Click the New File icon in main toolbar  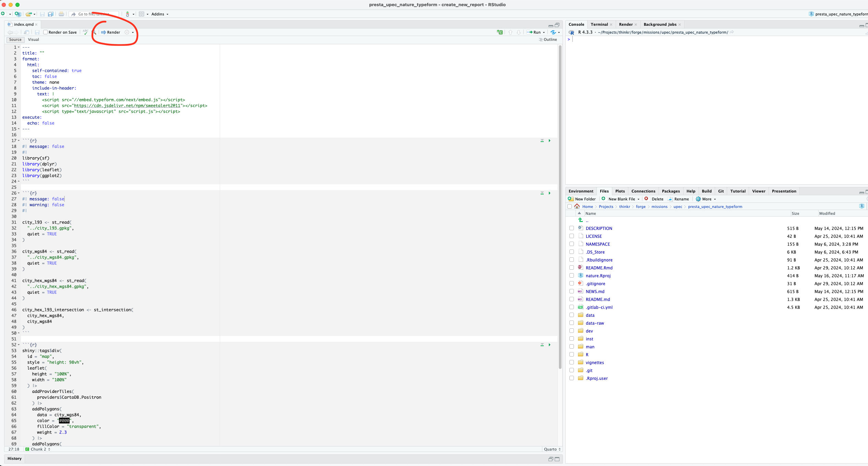3,14
